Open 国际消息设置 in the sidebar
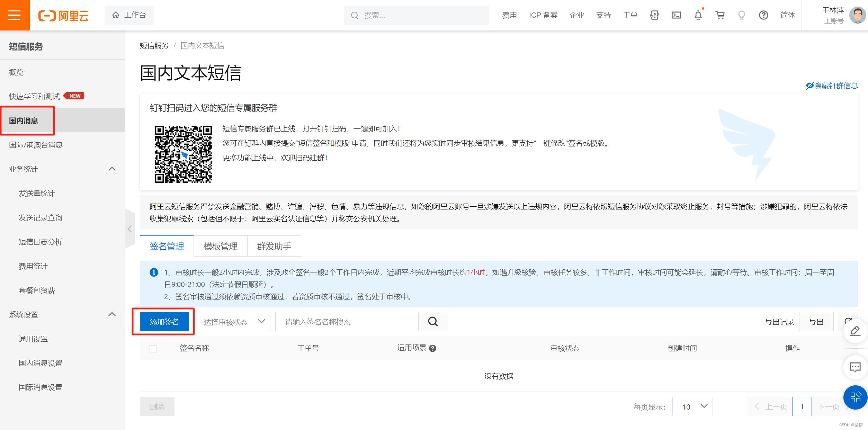Screen dimensions: 868x430 point(41,387)
